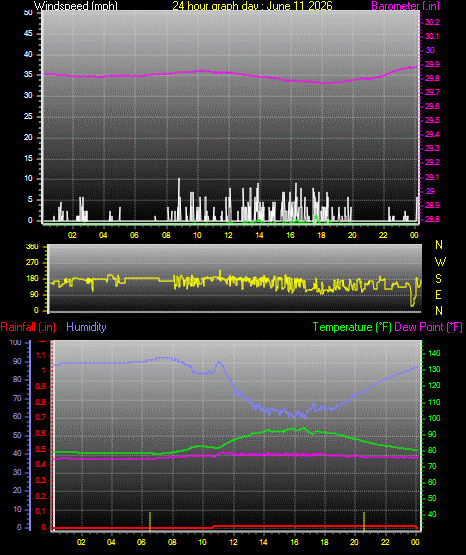Click the 45 value on windspeed axis
This screenshot has width=466, height=555.
[28, 34]
